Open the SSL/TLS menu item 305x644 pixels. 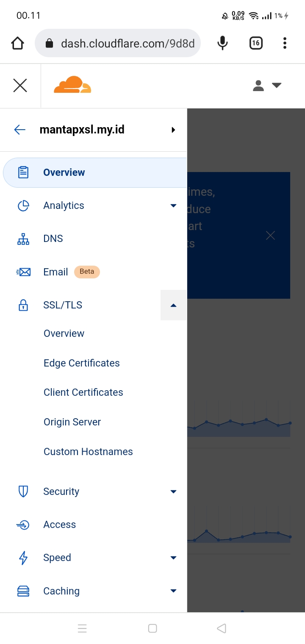pyautogui.click(x=63, y=305)
